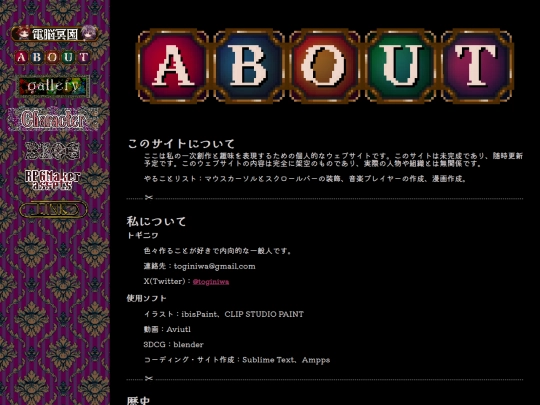
Task: Click the scissors icon below the site description
Action: coord(148,197)
